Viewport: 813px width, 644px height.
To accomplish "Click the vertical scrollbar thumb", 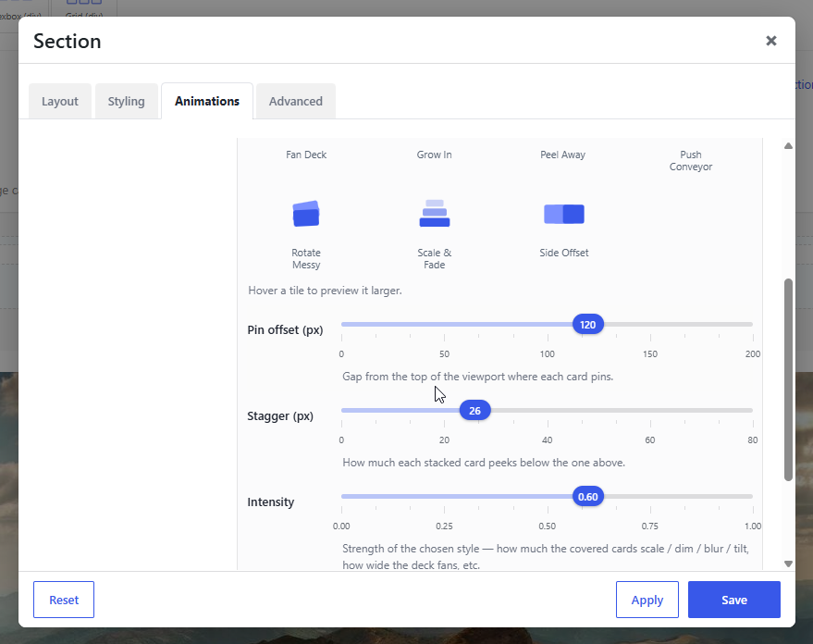I will pyautogui.click(x=788, y=379).
